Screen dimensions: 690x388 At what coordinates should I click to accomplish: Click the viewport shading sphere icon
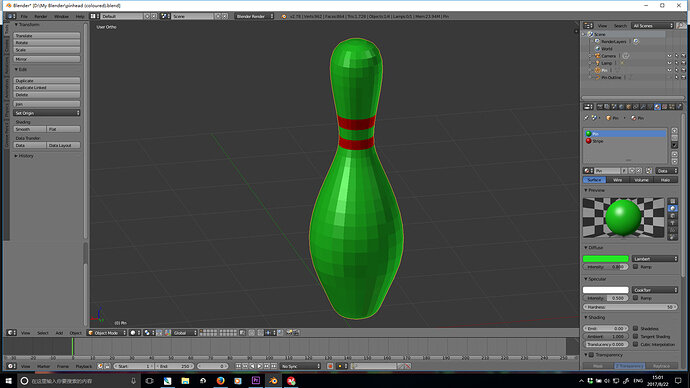point(132,333)
